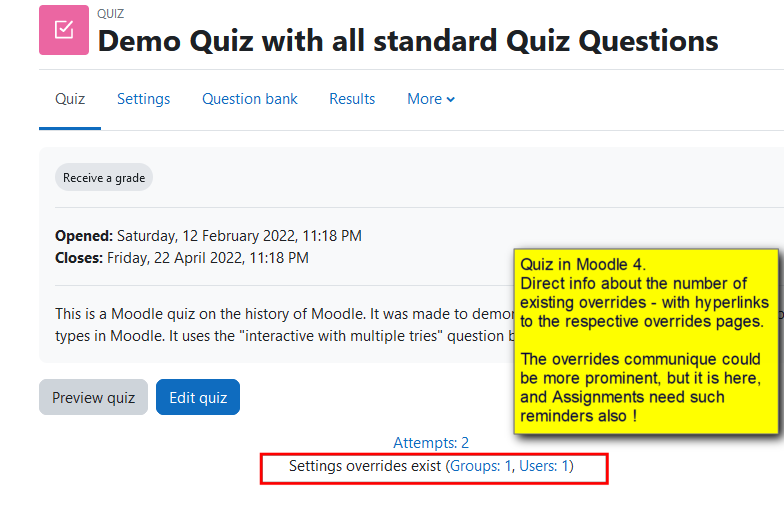Follow the Groups: 1 overrides link
The image size is (784, 509).
point(480,466)
